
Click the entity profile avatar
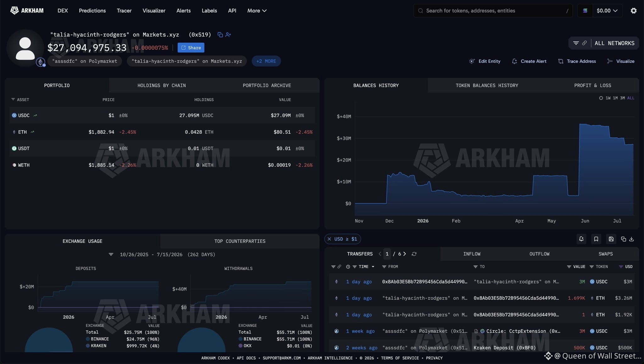(x=25, y=48)
